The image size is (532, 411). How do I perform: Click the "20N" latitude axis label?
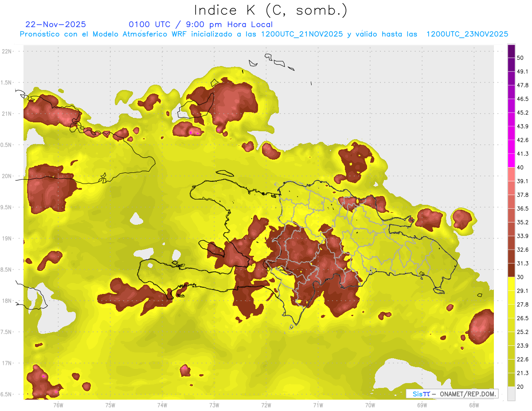pos(7,176)
